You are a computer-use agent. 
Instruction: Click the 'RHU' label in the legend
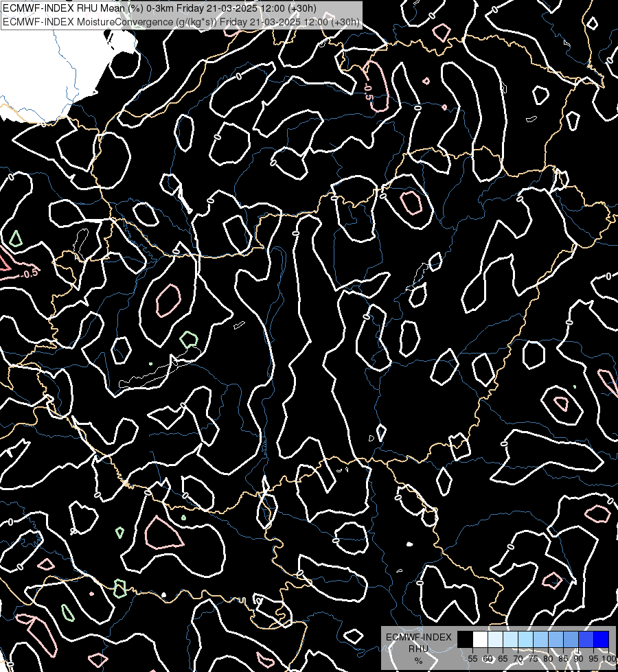pyautogui.click(x=418, y=649)
